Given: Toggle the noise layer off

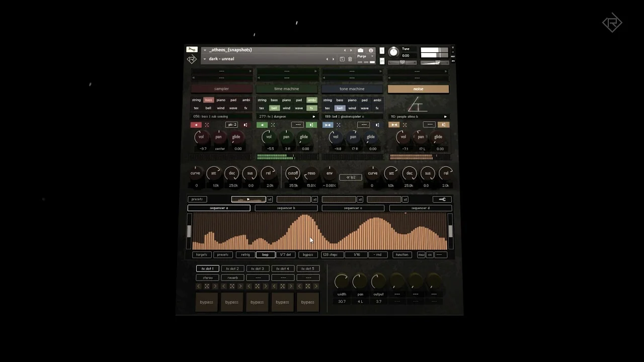Looking at the screenshot, I should point(418,89).
